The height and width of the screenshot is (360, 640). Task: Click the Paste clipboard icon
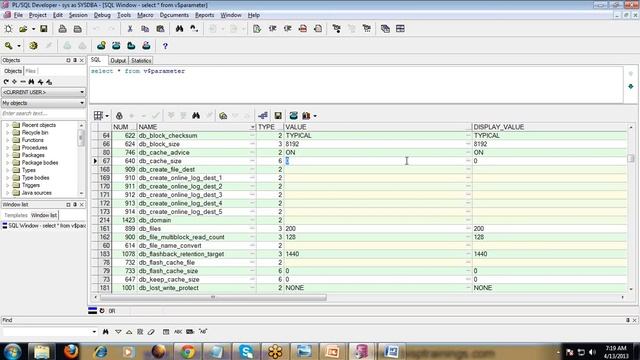tap(160, 29)
